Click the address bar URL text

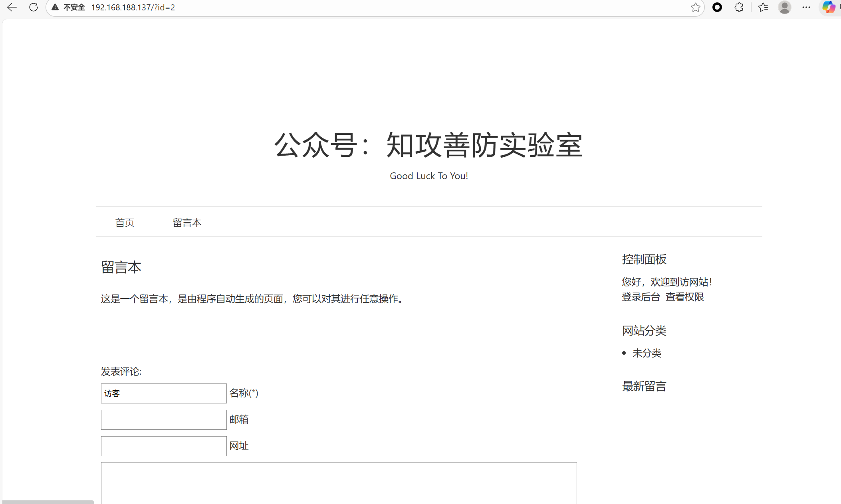pyautogui.click(x=133, y=7)
